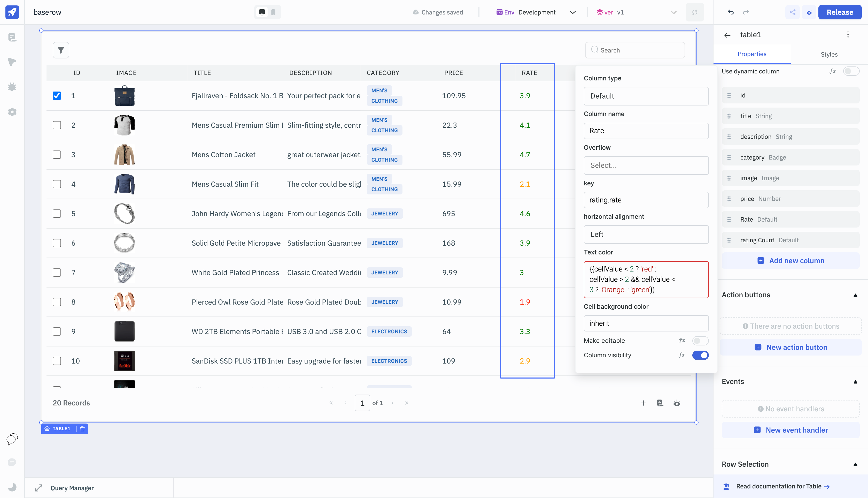Toggle Column visibility switch off
868x498 pixels.
[x=700, y=355]
